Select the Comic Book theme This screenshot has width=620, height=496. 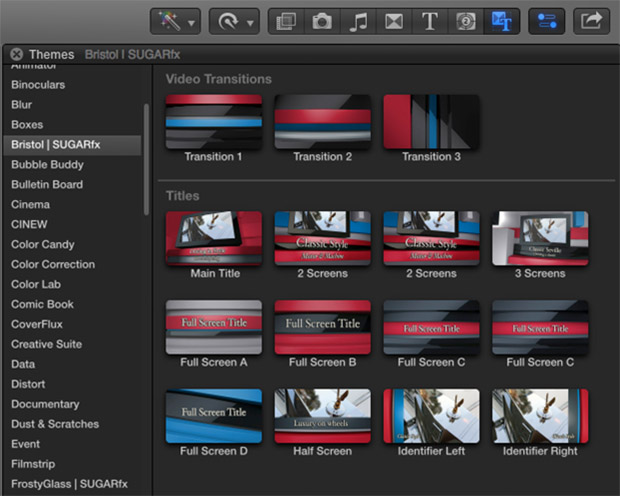42,304
